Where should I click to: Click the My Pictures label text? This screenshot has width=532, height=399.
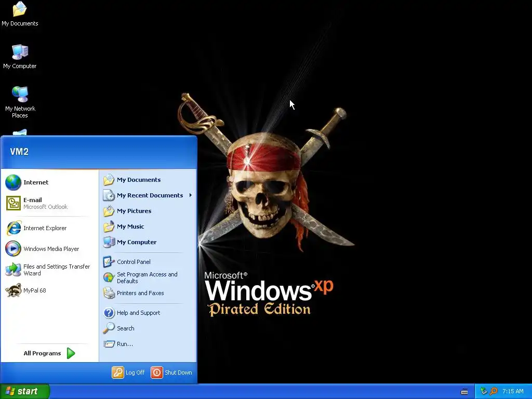tap(134, 211)
